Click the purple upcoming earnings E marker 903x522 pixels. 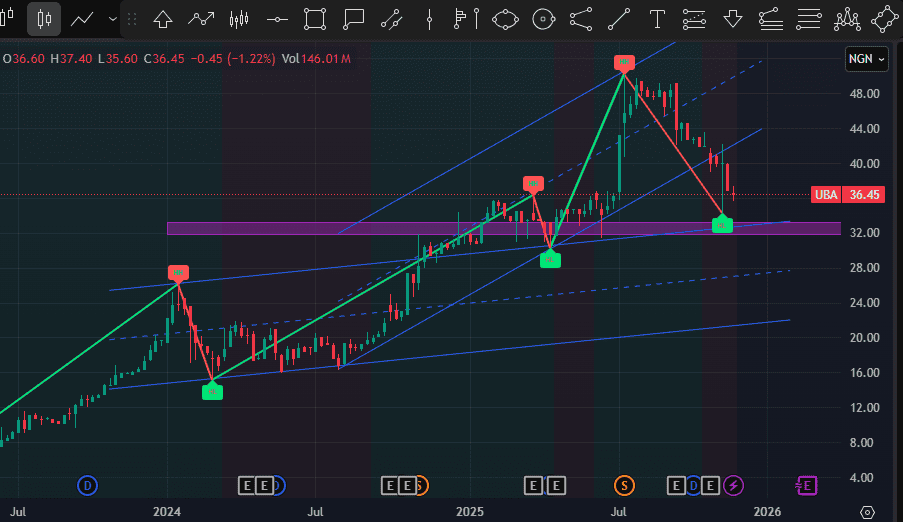pyautogui.click(x=806, y=486)
